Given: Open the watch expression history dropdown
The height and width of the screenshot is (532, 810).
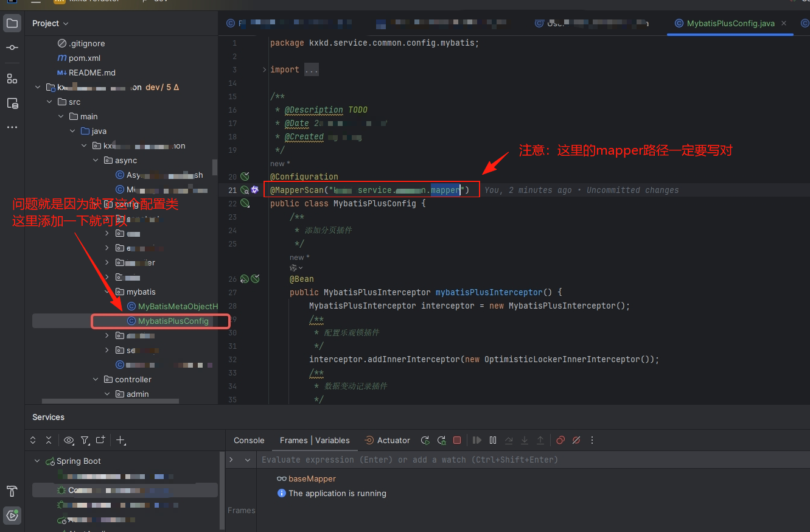Looking at the screenshot, I should 248,460.
